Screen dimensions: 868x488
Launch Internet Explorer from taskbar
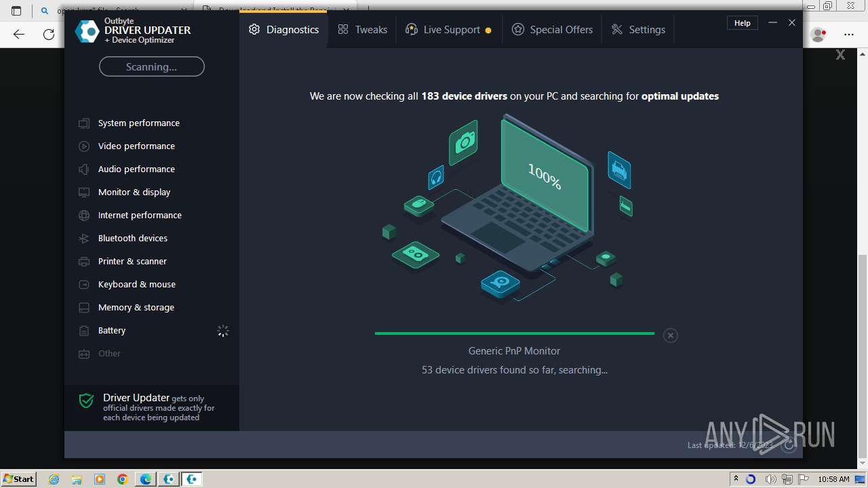54,479
